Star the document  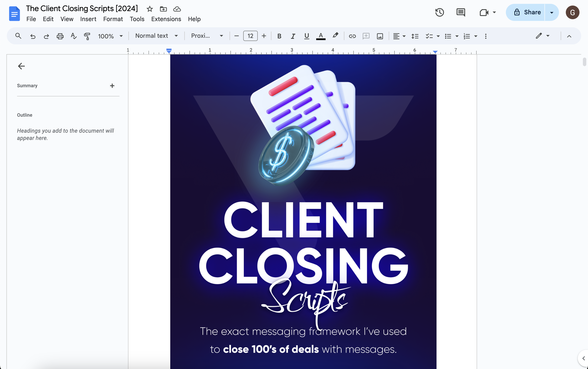coord(149,9)
